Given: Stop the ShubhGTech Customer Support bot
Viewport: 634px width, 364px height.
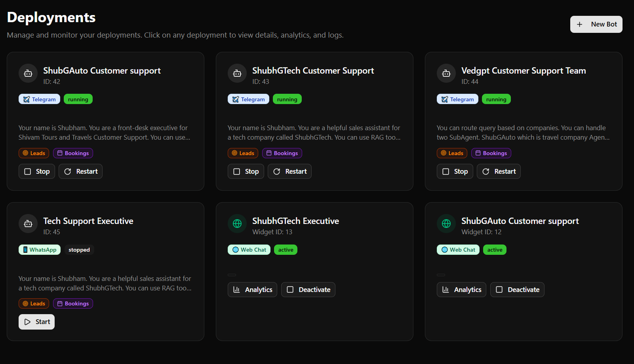Looking at the screenshot, I should point(246,171).
